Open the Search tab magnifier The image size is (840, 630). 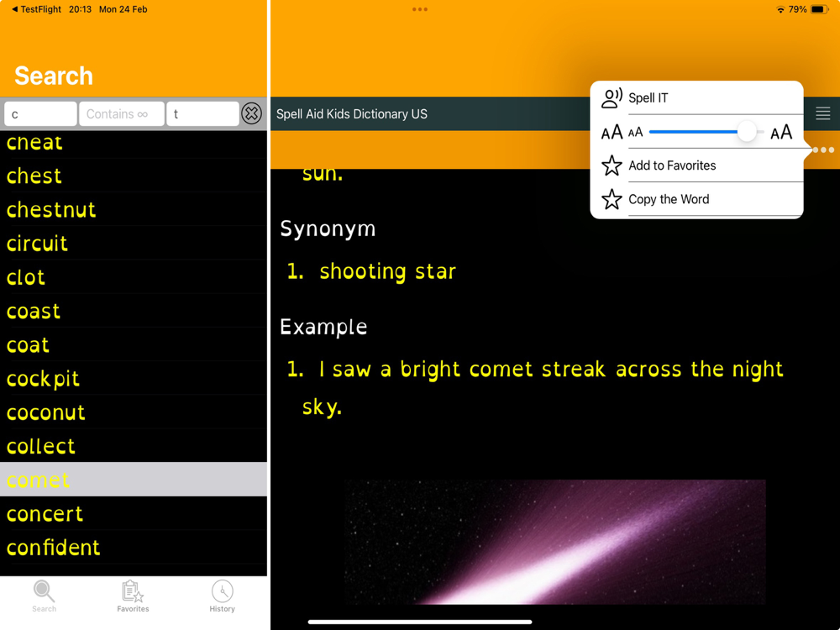pyautogui.click(x=44, y=596)
